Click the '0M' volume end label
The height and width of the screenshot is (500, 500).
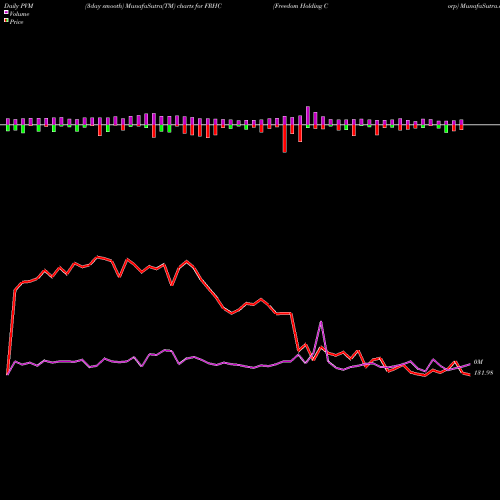tap(478, 362)
